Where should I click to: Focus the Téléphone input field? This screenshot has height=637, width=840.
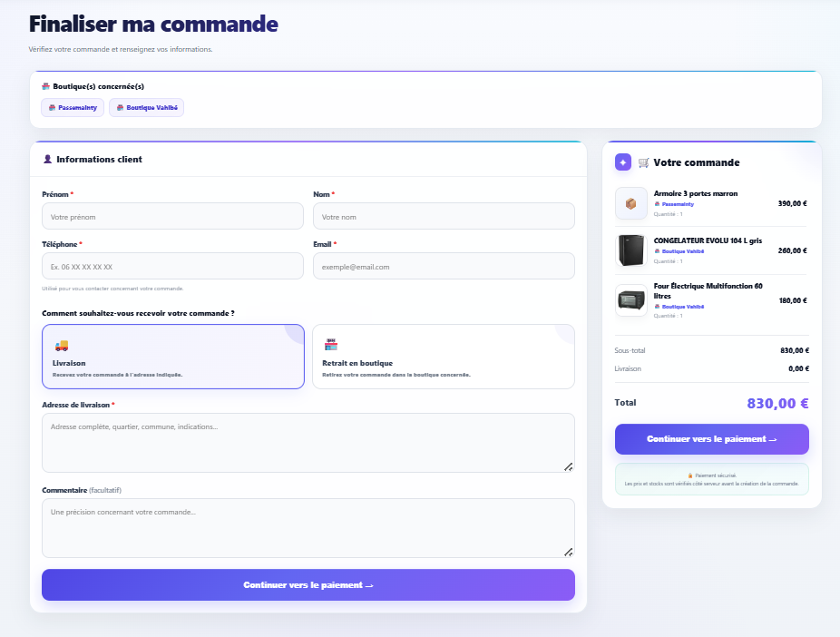click(x=173, y=266)
